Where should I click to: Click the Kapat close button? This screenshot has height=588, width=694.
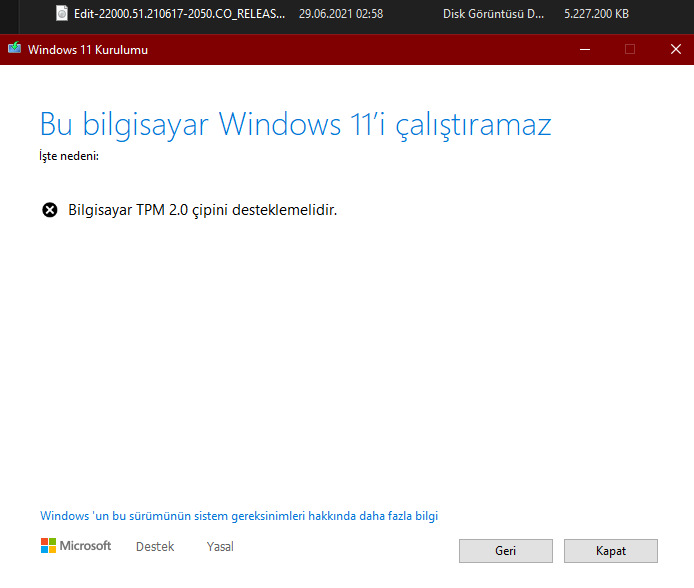611,551
